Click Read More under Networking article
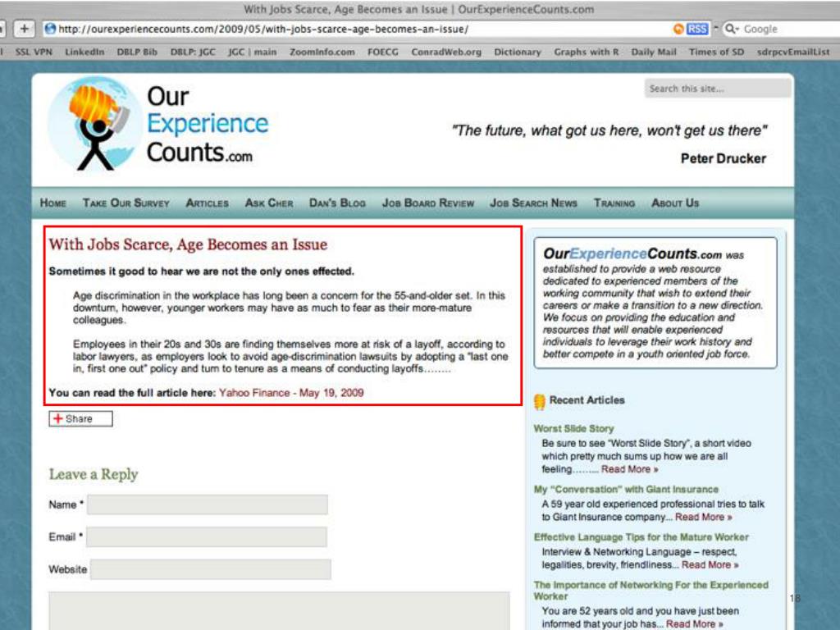Viewport: 840px width, 630px height. point(694,624)
